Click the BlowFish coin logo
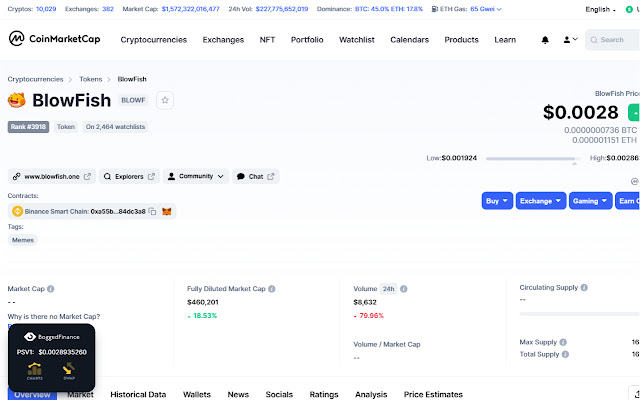 (x=17, y=100)
